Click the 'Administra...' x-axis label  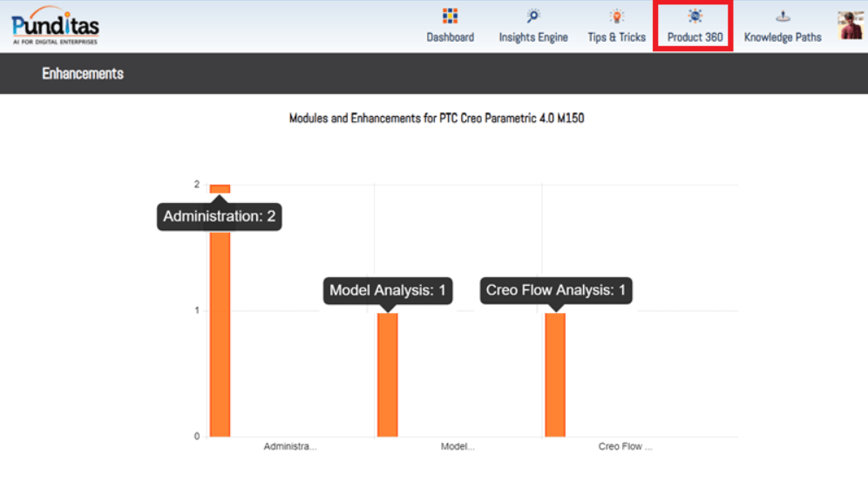pos(290,447)
